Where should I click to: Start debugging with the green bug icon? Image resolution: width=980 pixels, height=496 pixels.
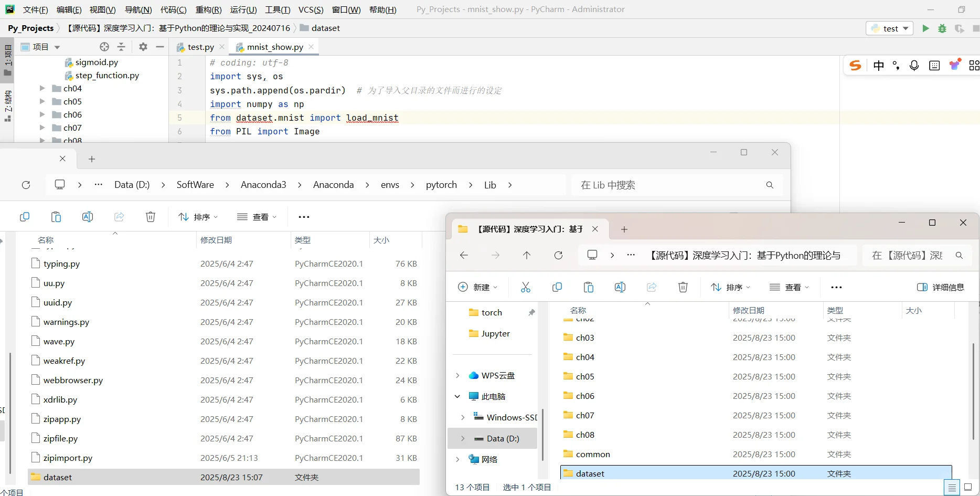(942, 28)
